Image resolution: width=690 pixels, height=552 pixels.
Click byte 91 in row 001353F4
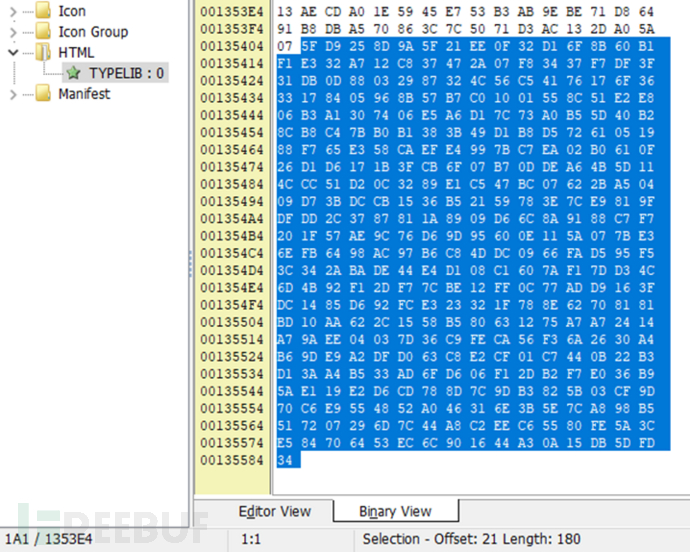coord(285,29)
